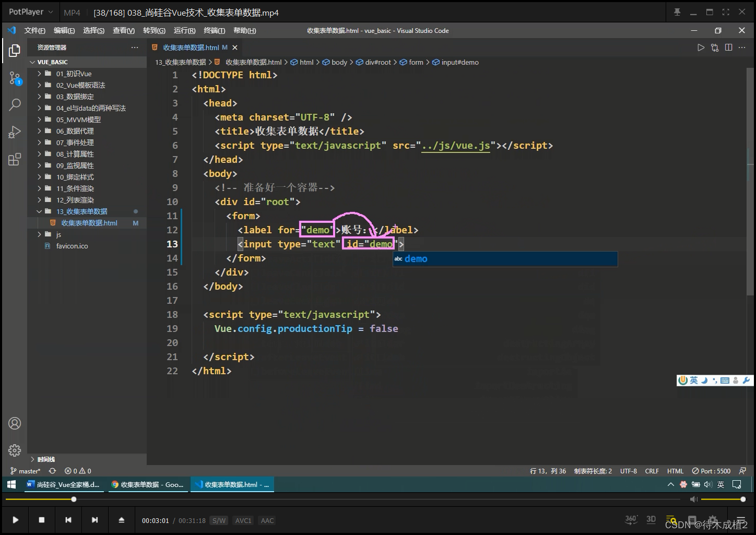Toggle S/W decoder indicator
756x535 pixels.
219,520
